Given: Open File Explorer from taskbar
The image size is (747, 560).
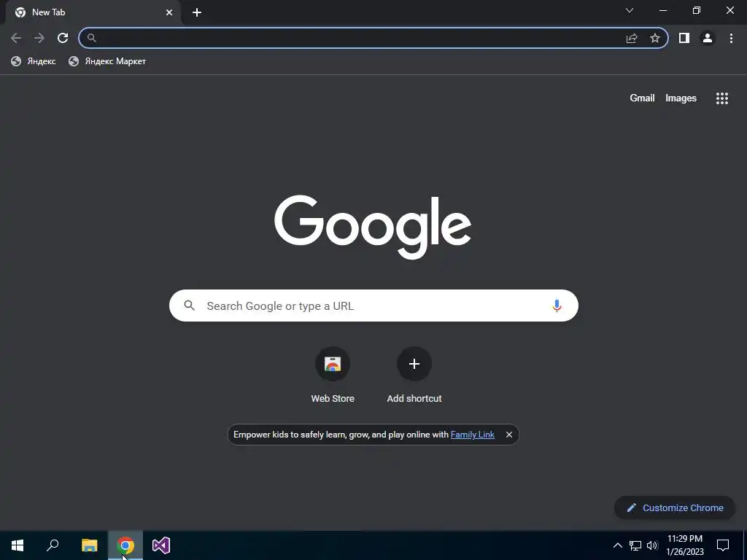Looking at the screenshot, I should point(89,545).
